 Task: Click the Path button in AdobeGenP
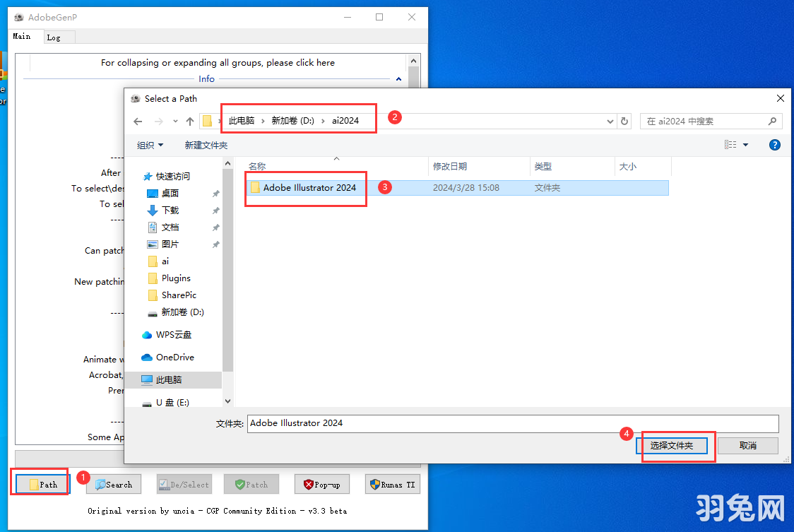coord(42,485)
